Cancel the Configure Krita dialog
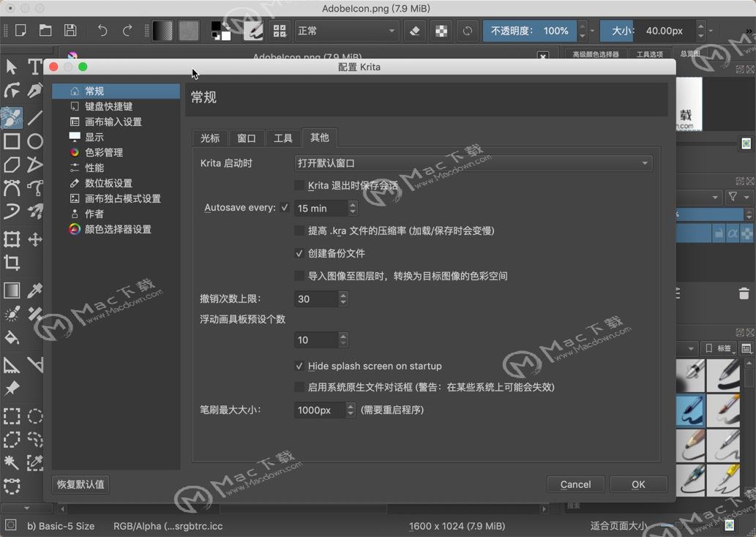 click(576, 484)
